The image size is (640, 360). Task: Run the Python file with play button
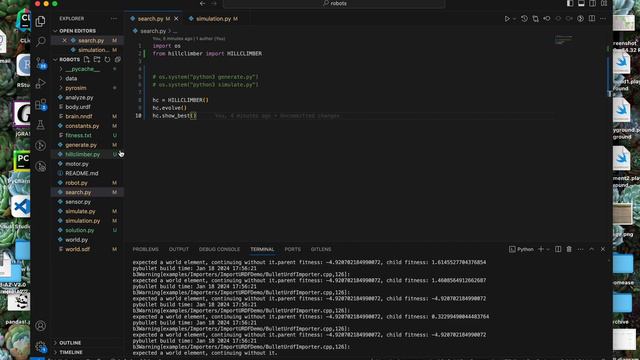(507, 19)
